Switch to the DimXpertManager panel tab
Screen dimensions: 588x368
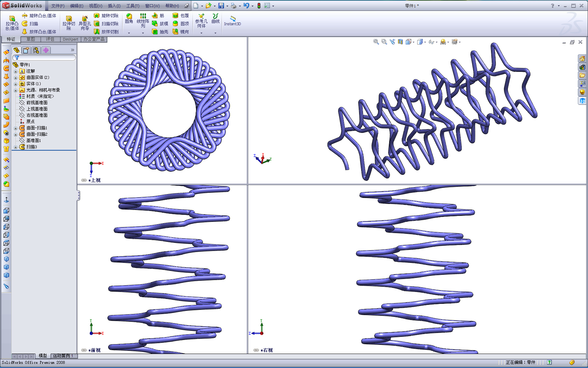click(x=46, y=50)
